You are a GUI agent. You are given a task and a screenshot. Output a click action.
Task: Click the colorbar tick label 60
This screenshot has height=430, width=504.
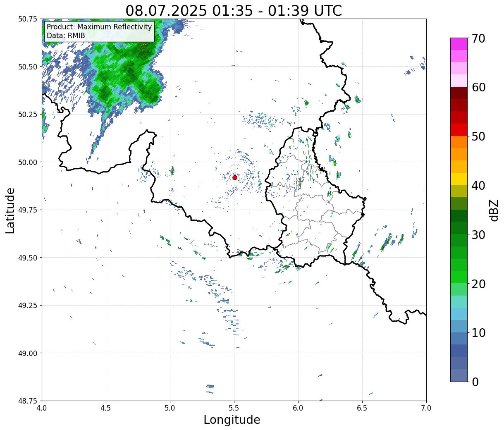478,87
